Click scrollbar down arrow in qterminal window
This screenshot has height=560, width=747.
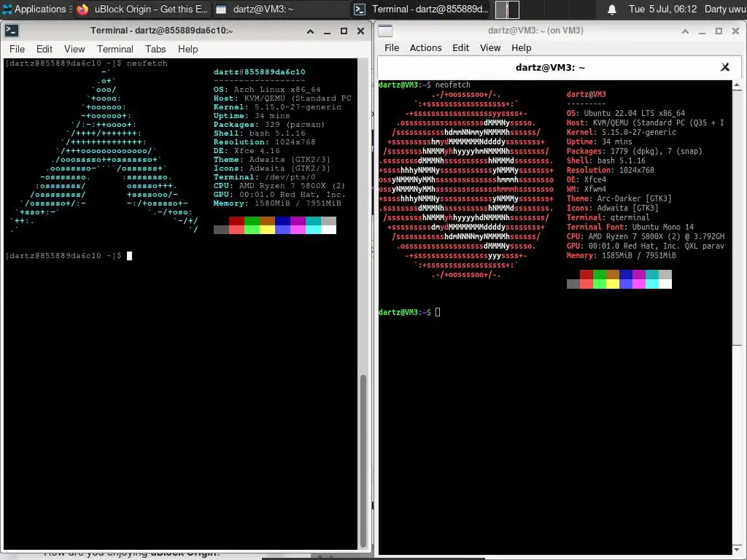pos(737,549)
